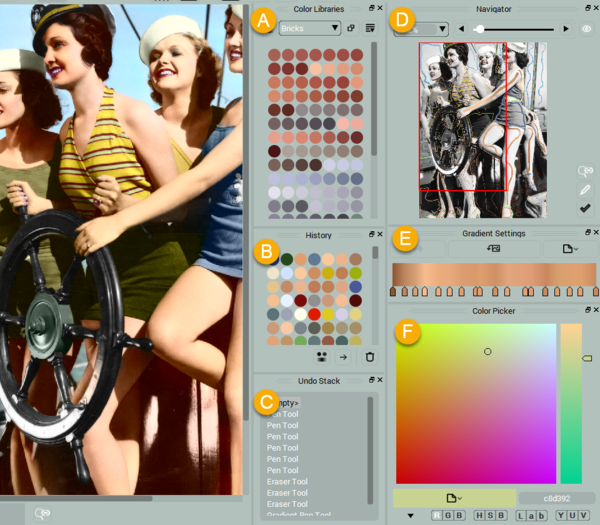
Task: Click the arrow icon in History panel
Action: click(343, 356)
